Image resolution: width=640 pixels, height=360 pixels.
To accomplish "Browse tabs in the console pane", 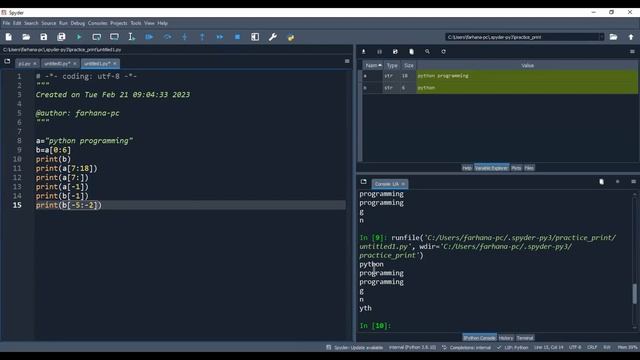I will pyautogui.click(x=363, y=182).
